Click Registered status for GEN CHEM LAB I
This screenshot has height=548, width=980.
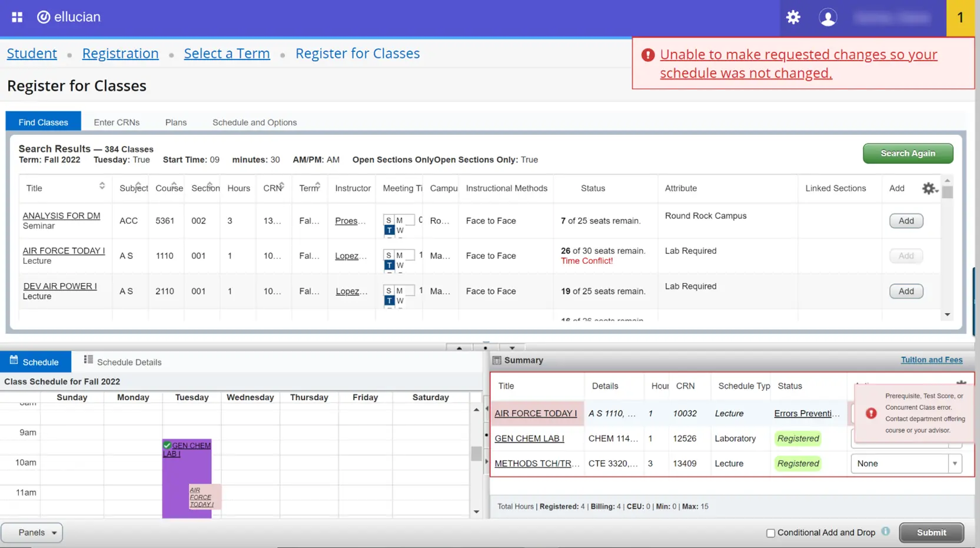tap(798, 439)
